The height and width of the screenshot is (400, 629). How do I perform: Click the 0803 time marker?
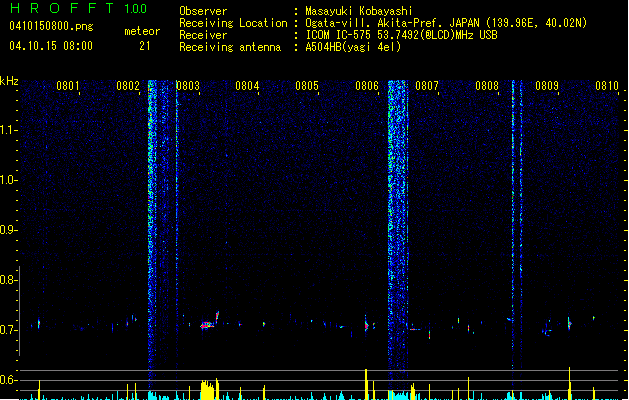(x=188, y=85)
